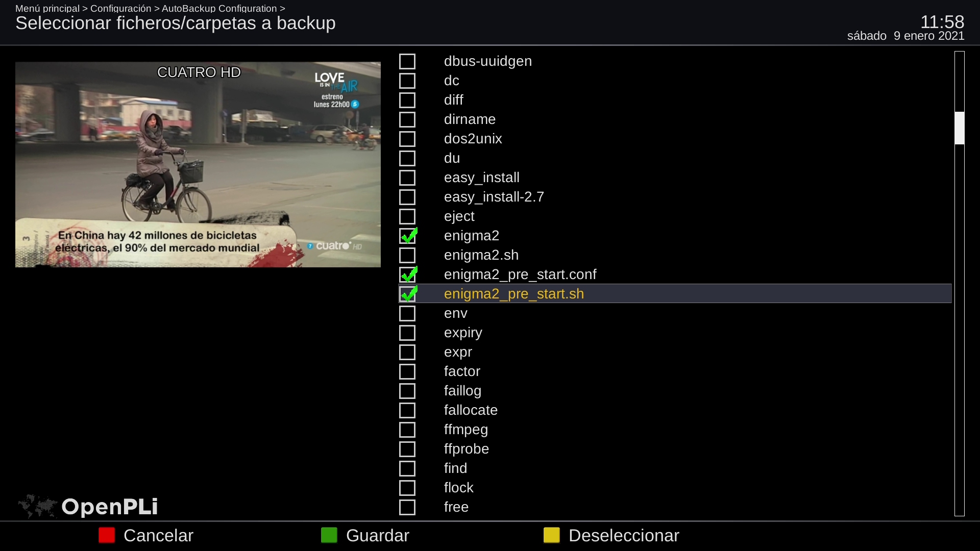Viewport: 980px width, 551px height.
Task: Toggle the highlighted enigma2_pre_start.sh checkbox
Action: coord(408,294)
